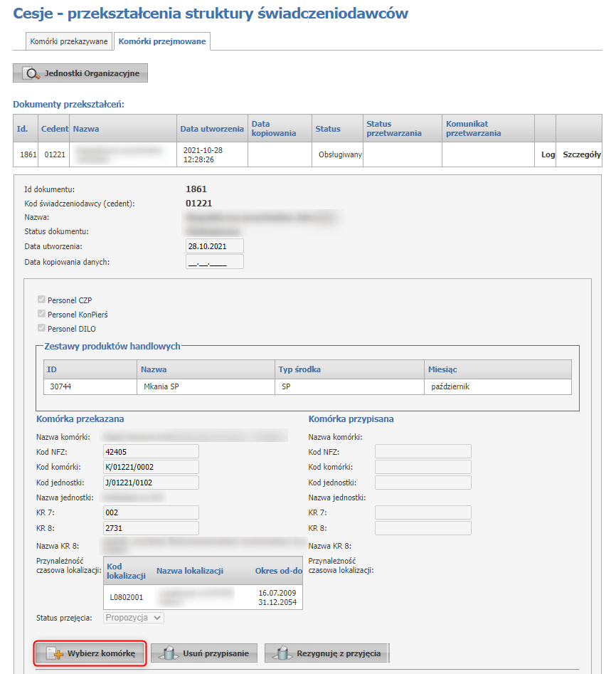Toggle the Personel KonPierś checkbox
This screenshot has height=674, width=616.
point(41,315)
